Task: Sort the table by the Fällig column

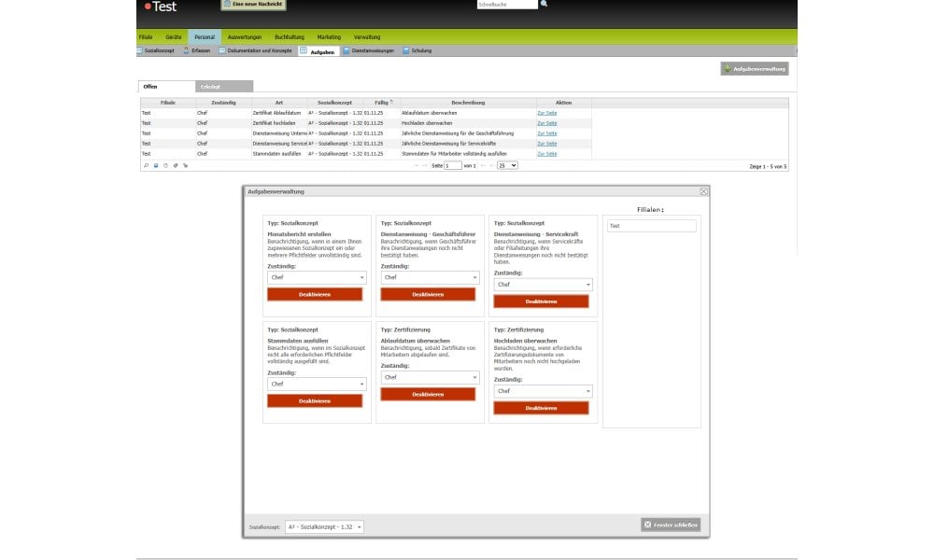Action: point(381,103)
